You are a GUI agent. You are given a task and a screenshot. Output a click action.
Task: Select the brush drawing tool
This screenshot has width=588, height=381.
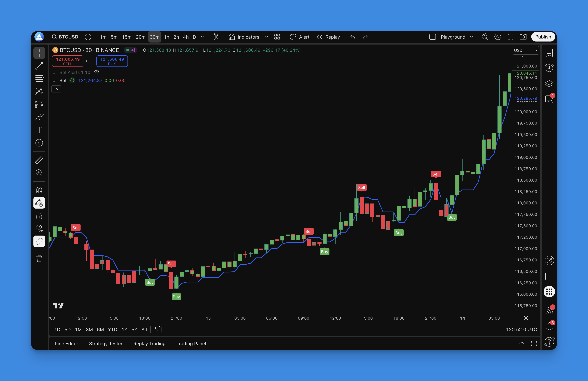click(x=39, y=117)
